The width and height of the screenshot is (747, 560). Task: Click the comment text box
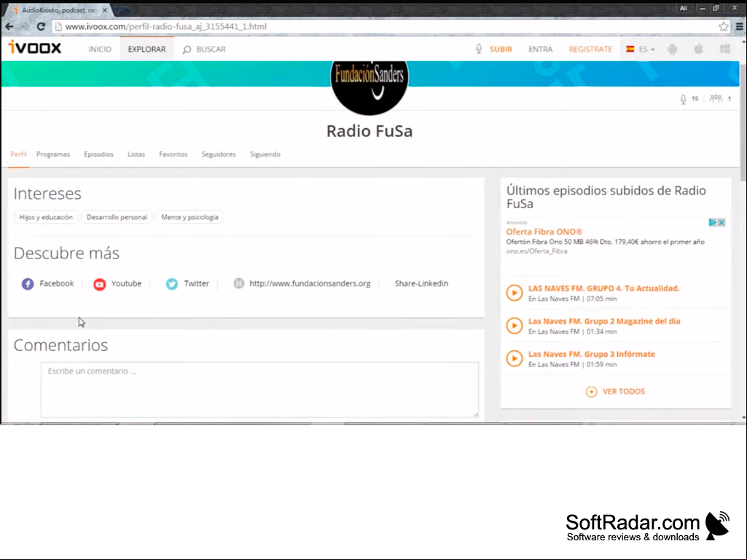[x=259, y=390]
